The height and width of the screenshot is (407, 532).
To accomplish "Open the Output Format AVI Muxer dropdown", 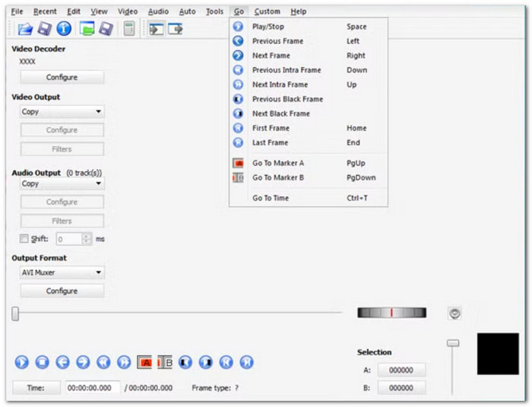I will (x=62, y=272).
